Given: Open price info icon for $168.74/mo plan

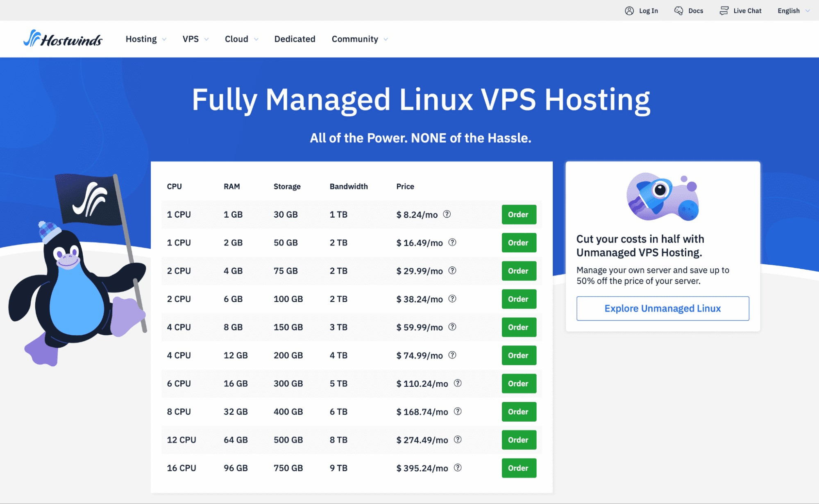Looking at the screenshot, I should tap(458, 411).
